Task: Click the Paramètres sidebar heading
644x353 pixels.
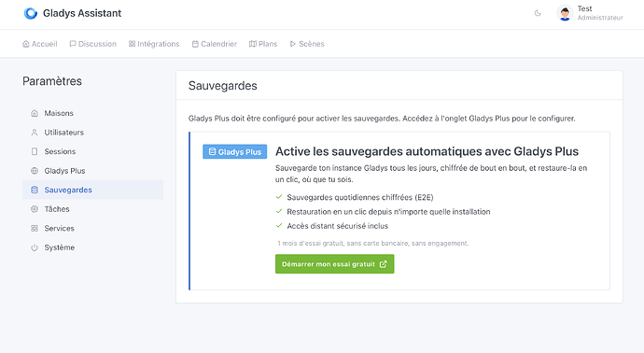Action: [52, 81]
